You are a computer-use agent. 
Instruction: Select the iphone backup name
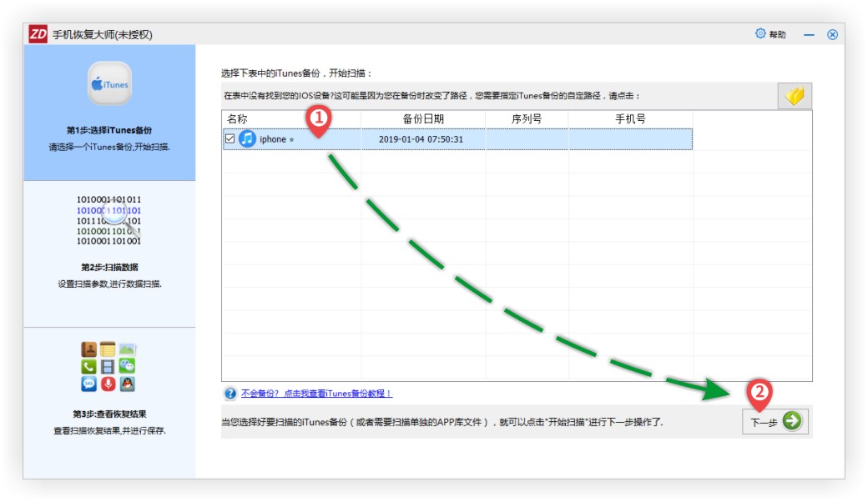[x=273, y=139]
